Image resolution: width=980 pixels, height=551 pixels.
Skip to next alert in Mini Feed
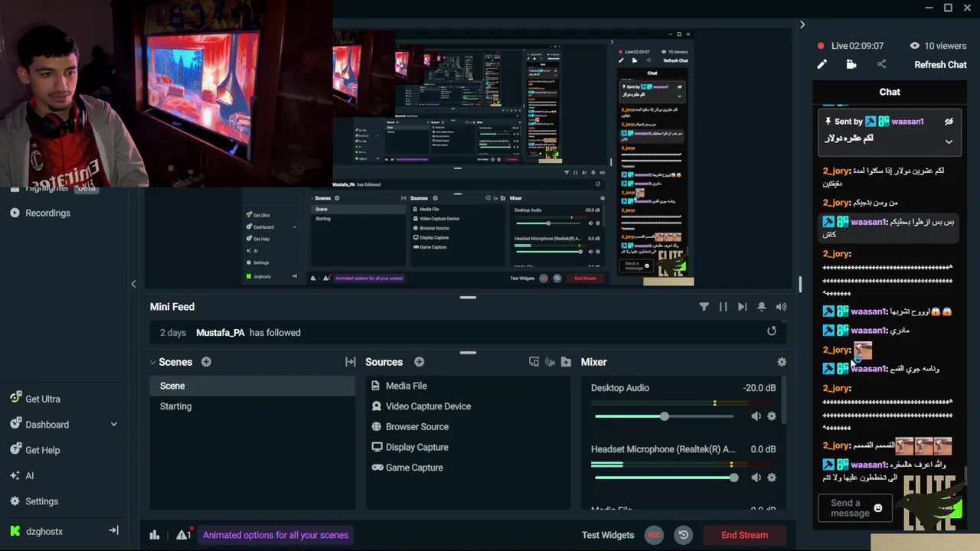[x=742, y=307]
